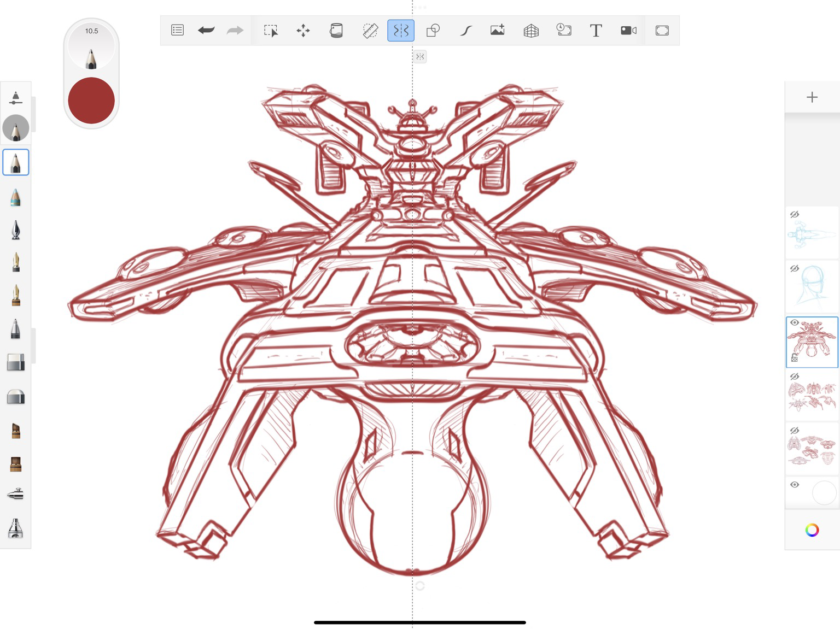Image resolution: width=840 pixels, height=629 pixels.
Task: Pick the pencil brush in gray circle
Action: coord(16,128)
